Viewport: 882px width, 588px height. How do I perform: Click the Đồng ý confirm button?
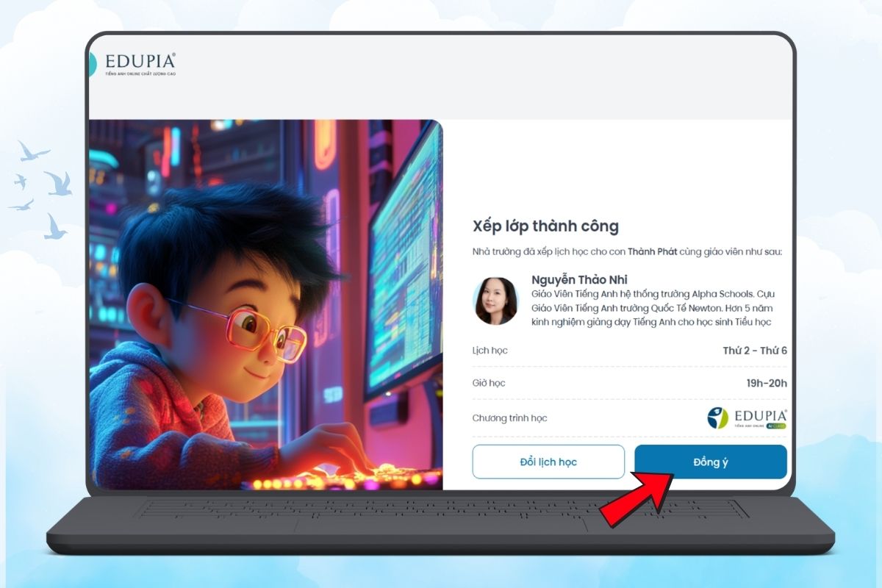click(x=711, y=462)
